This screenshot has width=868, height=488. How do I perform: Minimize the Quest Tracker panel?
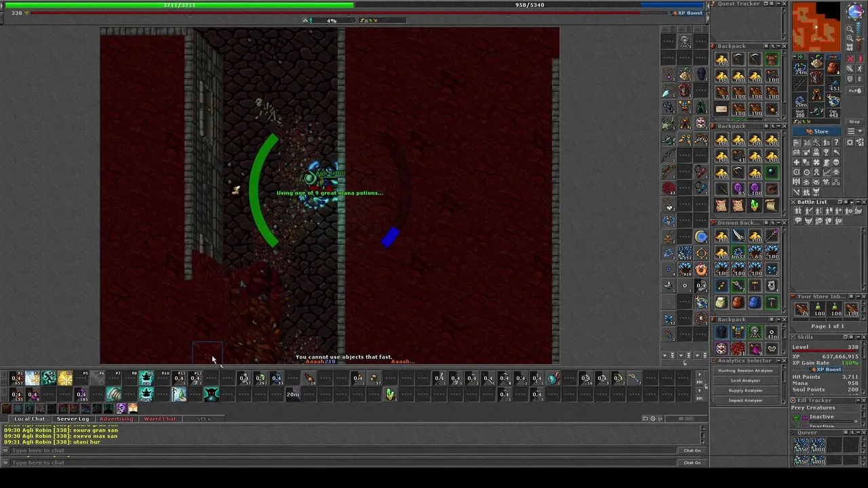(x=778, y=3)
